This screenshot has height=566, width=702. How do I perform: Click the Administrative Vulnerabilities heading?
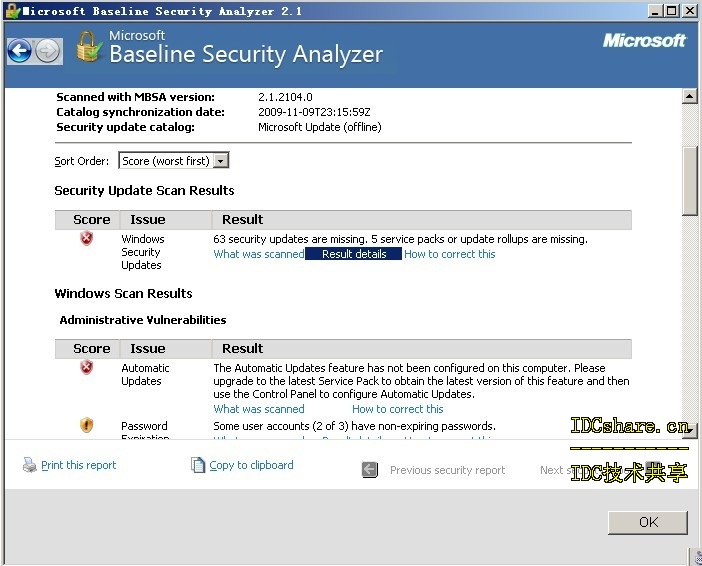143,320
